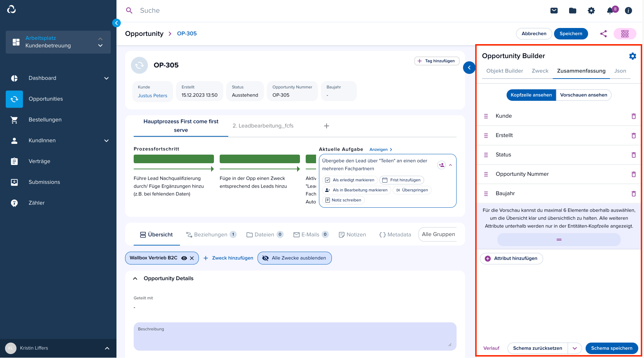Click the preview limit divider handle
Image resolution: width=644 pixels, height=358 pixels.
[x=559, y=240]
